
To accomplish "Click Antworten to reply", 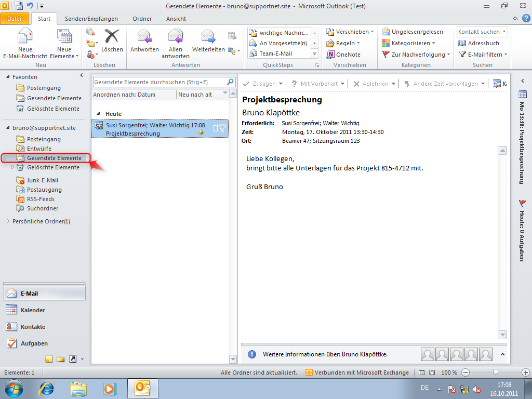I will pos(144,44).
